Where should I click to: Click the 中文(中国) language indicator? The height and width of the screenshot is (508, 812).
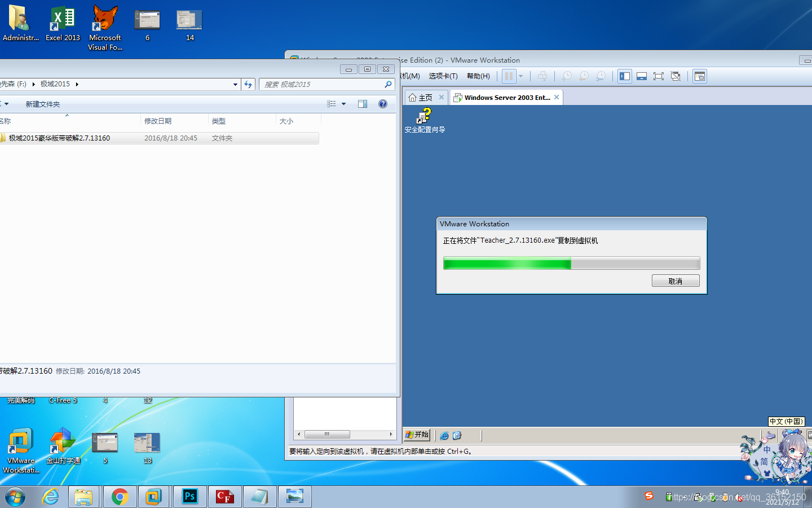pyautogui.click(x=786, y=421)
